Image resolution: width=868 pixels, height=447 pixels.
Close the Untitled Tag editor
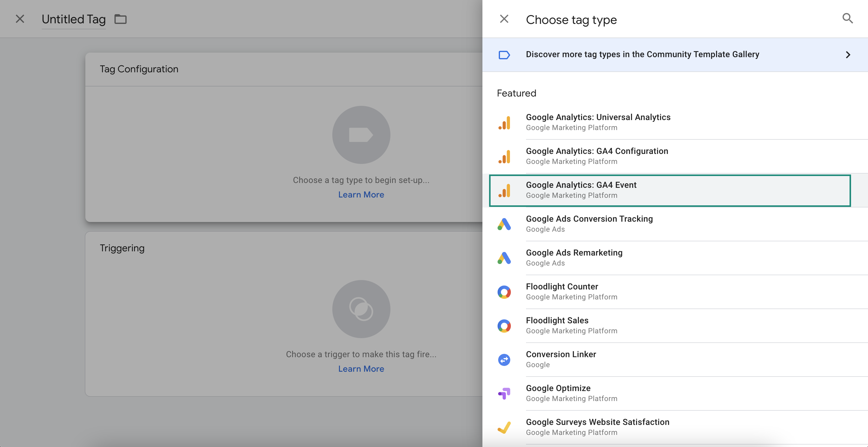click(20, 19)
